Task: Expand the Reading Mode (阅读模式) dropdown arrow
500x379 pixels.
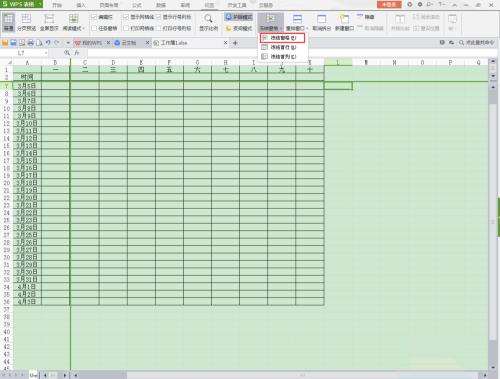Action: 84,29
